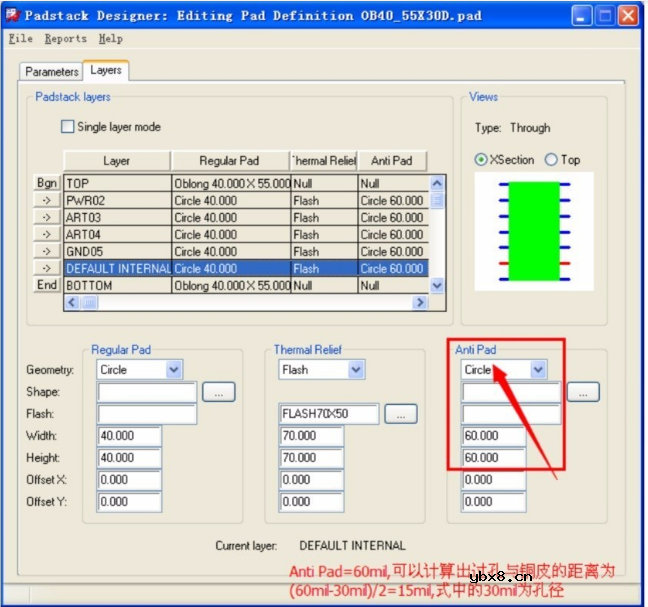This screenshot has height=607, width=648.
Task: Click the arrow button beside PWR02 layer
Action: pos(47,201)
